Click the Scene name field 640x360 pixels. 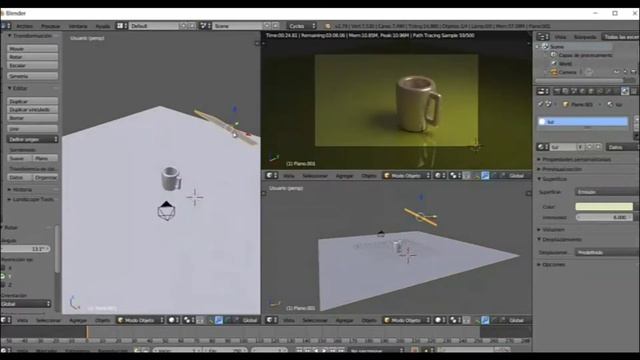238,26
